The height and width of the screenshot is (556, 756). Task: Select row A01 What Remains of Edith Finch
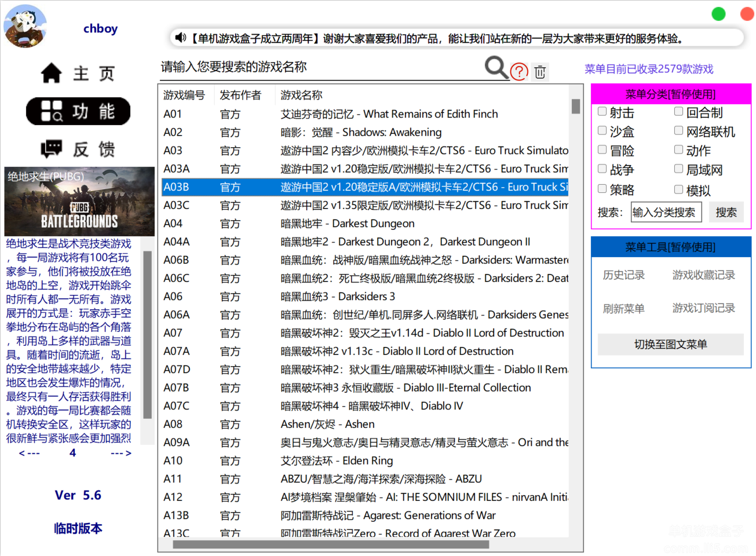pos(365,114)
